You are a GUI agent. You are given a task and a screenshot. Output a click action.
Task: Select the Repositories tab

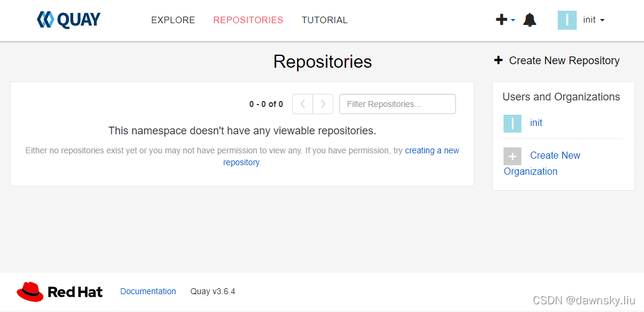point(248,20)
